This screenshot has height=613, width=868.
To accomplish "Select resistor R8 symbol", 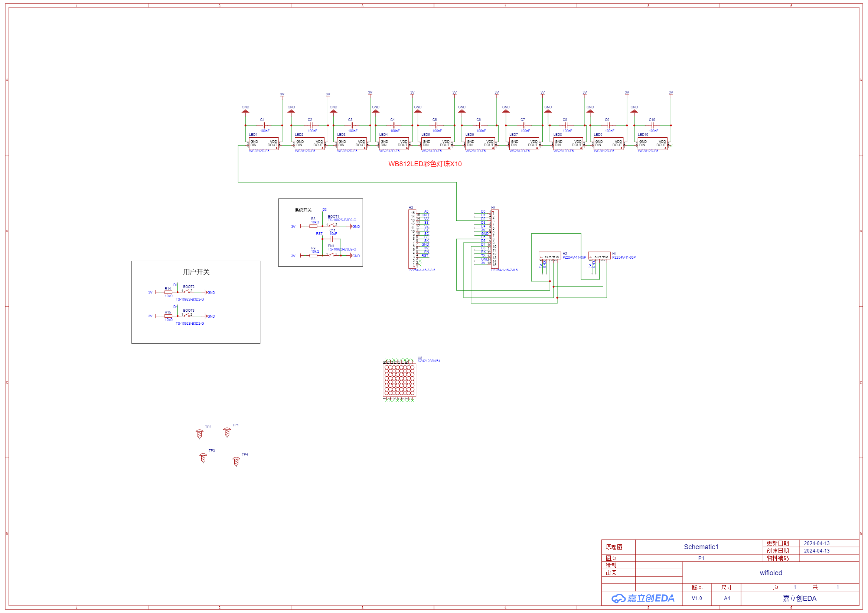I will point(313,226).
